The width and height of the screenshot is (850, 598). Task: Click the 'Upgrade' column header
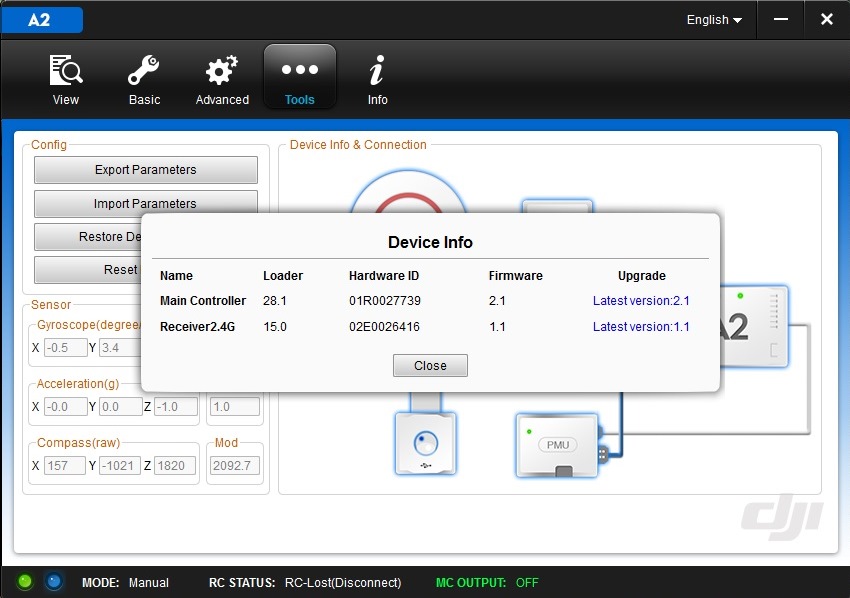click(x=642, y=275)
